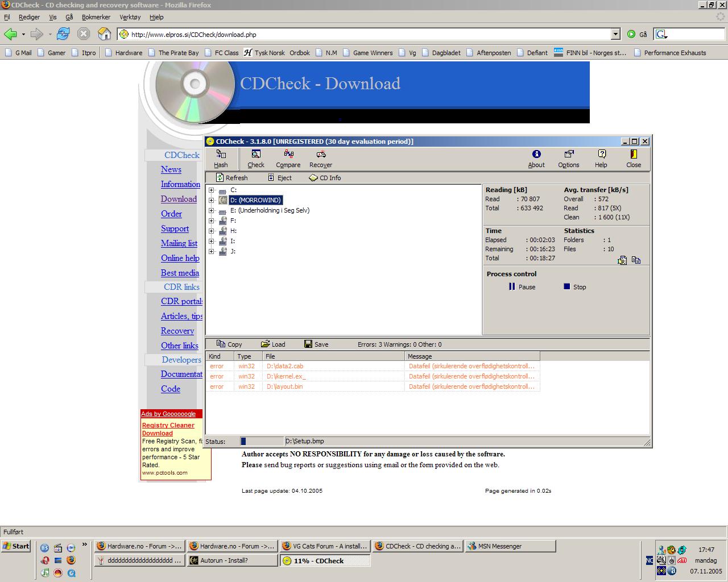Load an error log file
This screenshot has height=582, width=728.
[273, 344]
